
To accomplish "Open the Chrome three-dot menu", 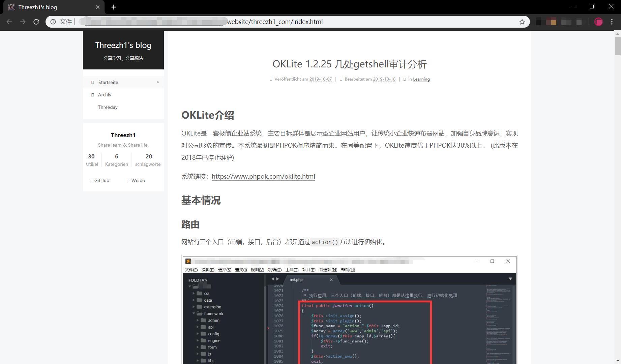I will (612, 22).
